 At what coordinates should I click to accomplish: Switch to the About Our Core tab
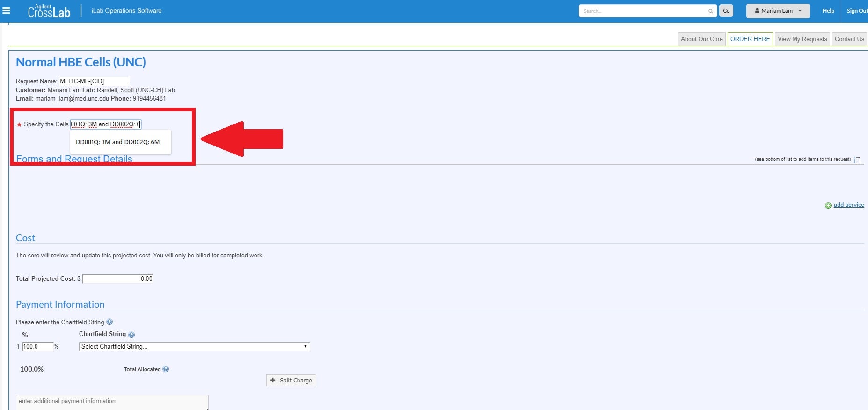click(701, 39)
